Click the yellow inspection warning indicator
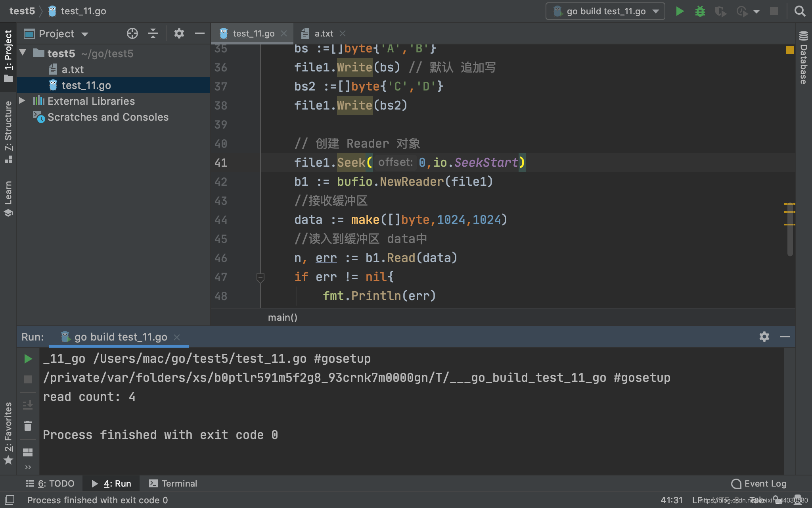This screenshot has width=812, height=508. [x=790, y=50]
